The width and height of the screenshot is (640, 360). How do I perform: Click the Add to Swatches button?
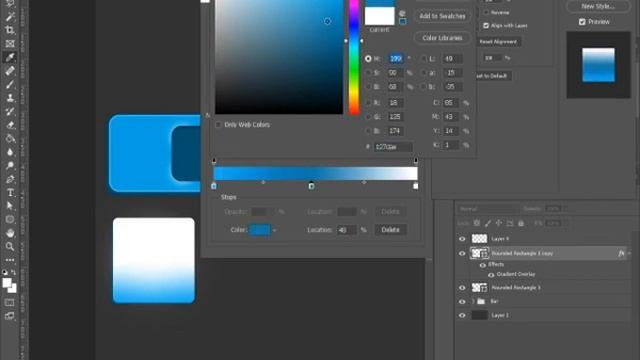point(442,16)
